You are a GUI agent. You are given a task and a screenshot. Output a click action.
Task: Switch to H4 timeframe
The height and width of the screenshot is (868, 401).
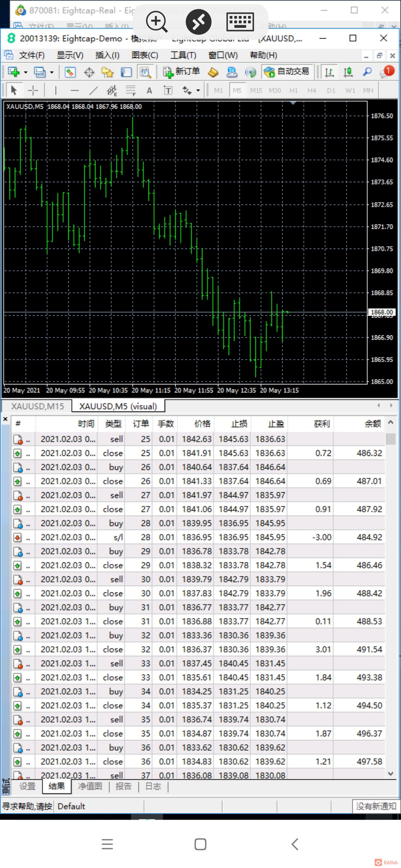[x=312, y=90]
